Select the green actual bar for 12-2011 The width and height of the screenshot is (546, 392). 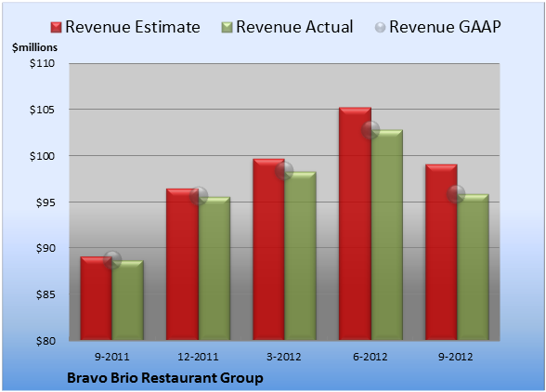[214, 268]
